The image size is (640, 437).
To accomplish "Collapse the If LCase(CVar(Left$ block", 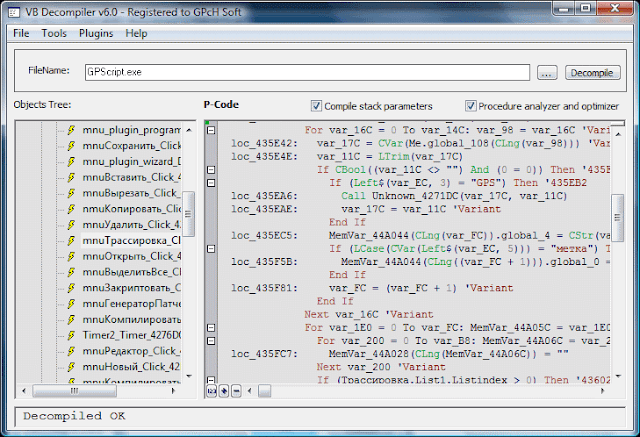I will coord(211,248).
